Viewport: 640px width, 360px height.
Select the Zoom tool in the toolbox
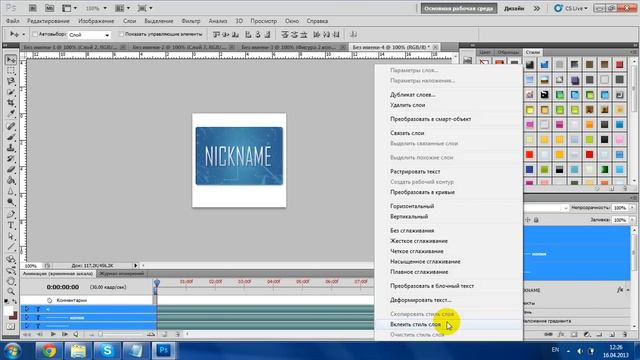pyautogui.click(x=11, y=291)
